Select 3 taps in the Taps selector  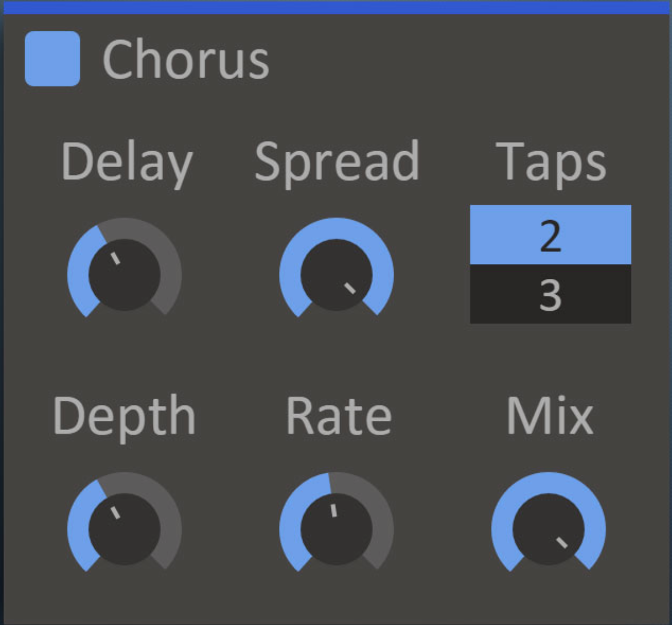[x=549, y=294]
